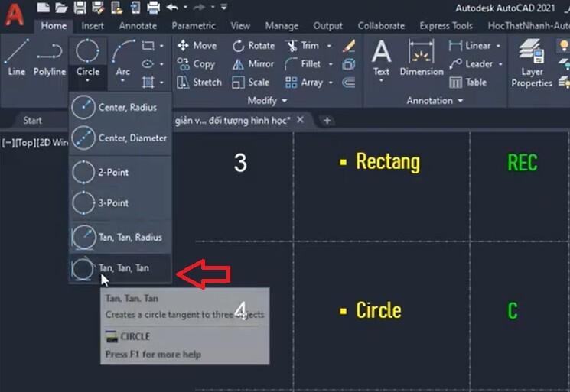The height and width of the screenshot is (392, 570).
Task: Click the Offset tool icon
Action: 349,83
